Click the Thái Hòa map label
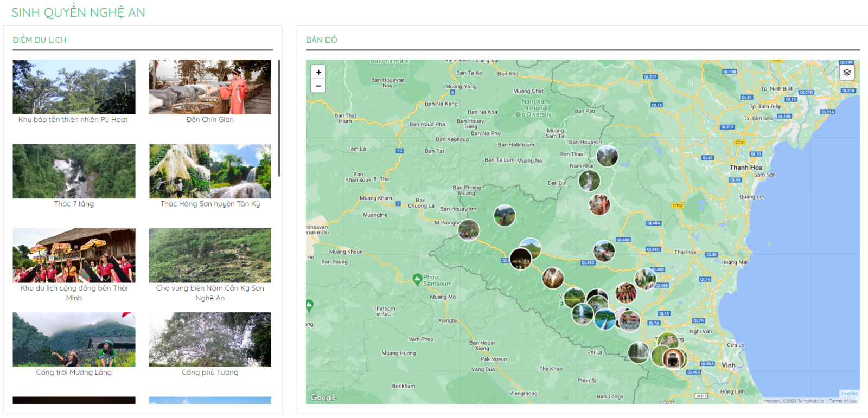The height and width of the screenshot is (418, 868). 685,252
